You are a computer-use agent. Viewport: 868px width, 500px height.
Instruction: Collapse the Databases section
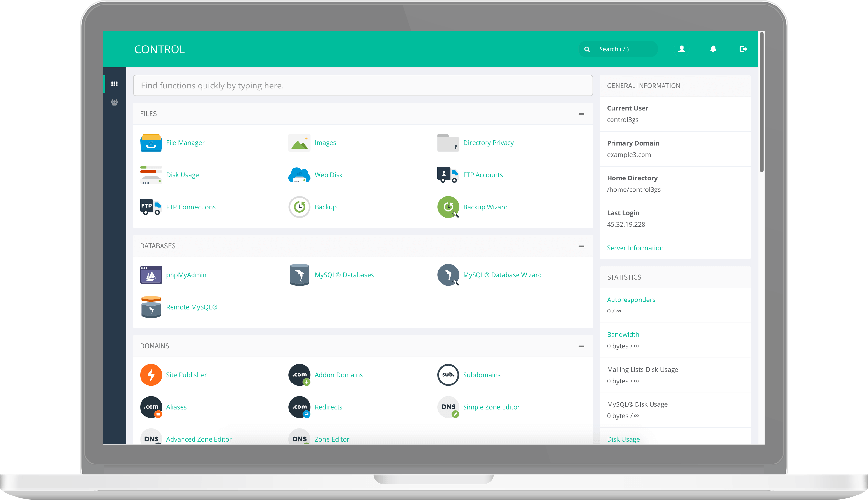(581, 246)
